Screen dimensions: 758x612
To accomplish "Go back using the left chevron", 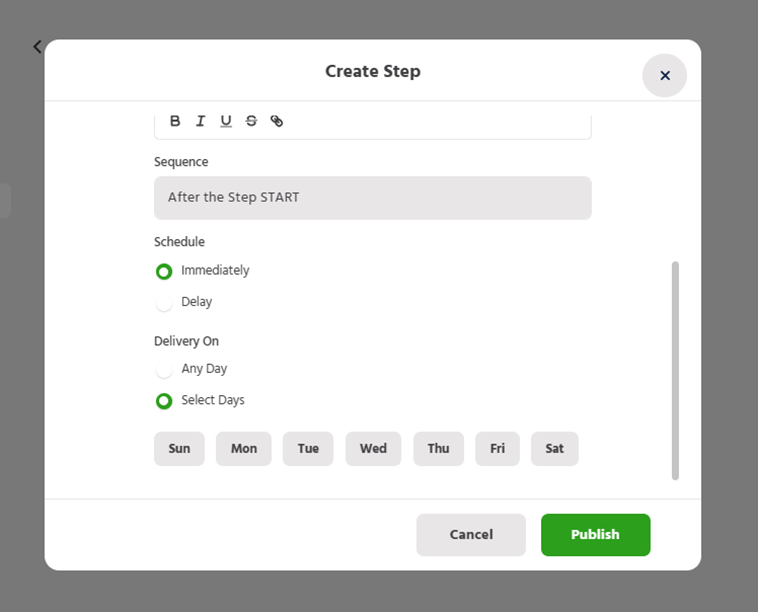I will point(37,47).
